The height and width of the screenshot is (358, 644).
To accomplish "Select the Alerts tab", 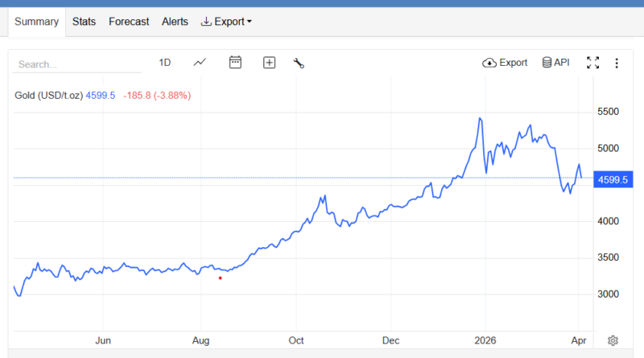I will [174, 22].
